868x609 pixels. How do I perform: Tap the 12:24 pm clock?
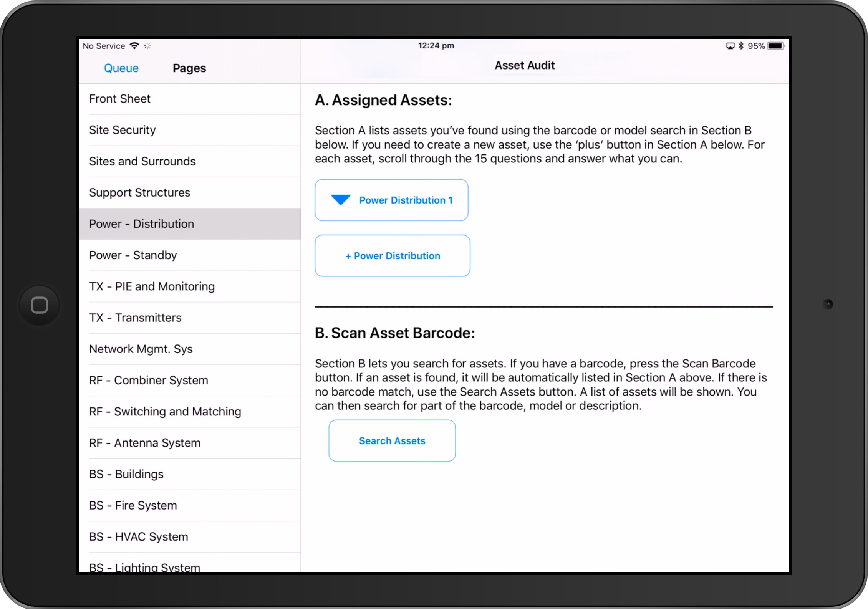point(436,46)
